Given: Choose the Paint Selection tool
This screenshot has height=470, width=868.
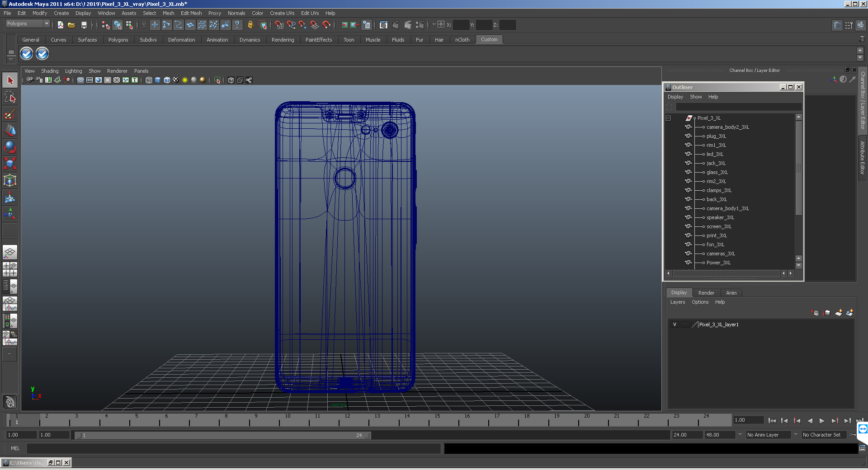Looking at the screenshot, I should pyautogui.click(x=10, y=114).
